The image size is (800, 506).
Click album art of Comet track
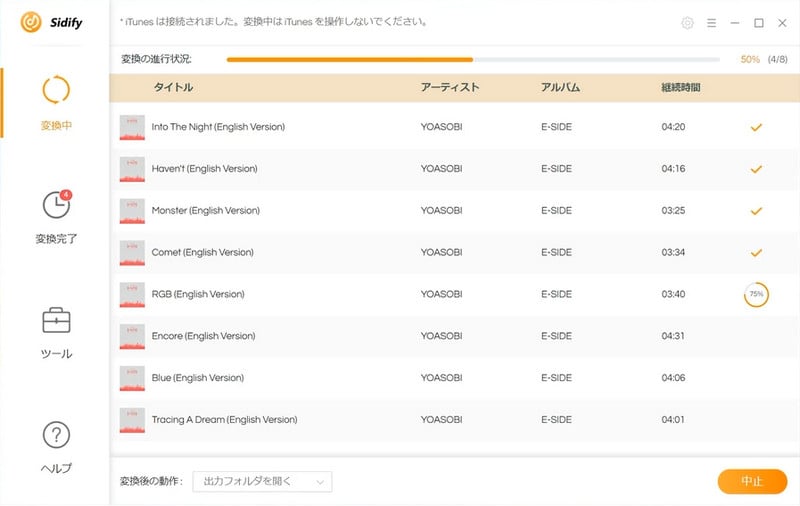click(x=132, y=252)
